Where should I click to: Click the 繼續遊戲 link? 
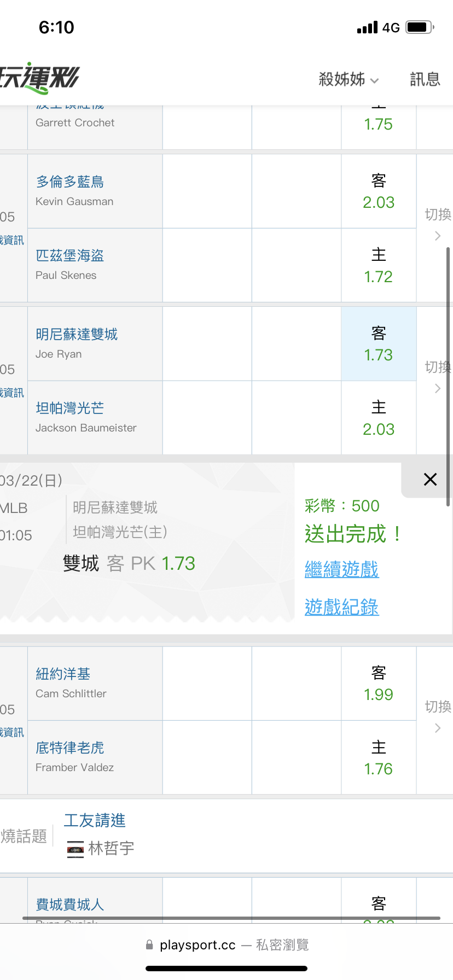coord(341,569)
